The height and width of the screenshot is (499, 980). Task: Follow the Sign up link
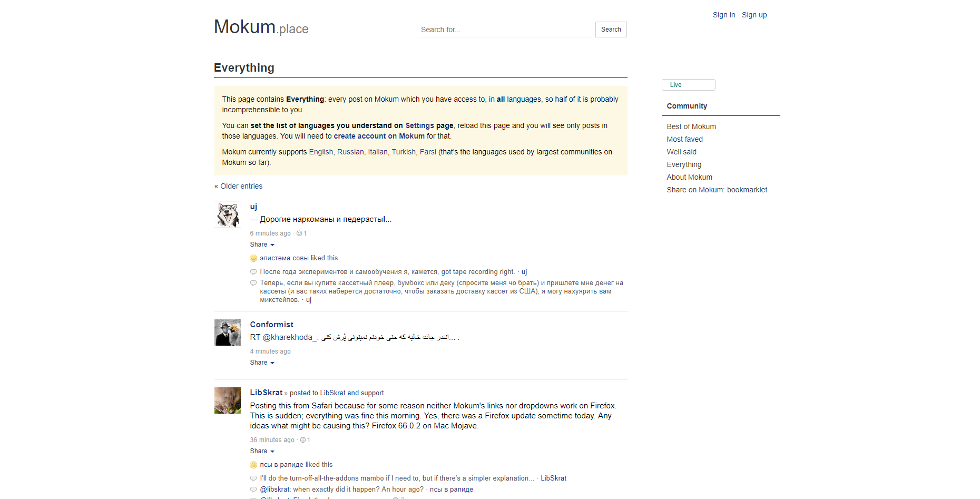coord(754,15)
